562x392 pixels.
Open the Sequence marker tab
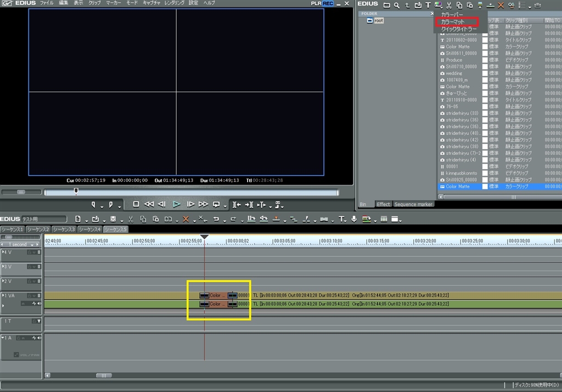click(x=413, y=204)
